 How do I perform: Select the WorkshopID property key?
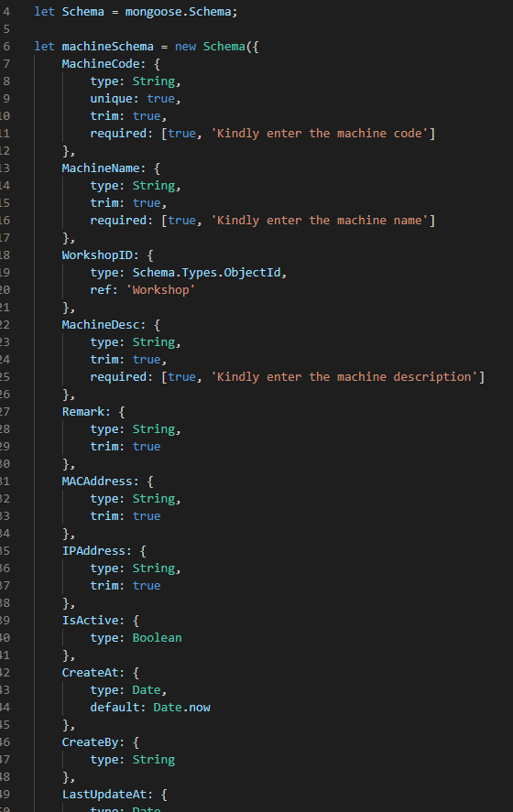tap(97, 255)
